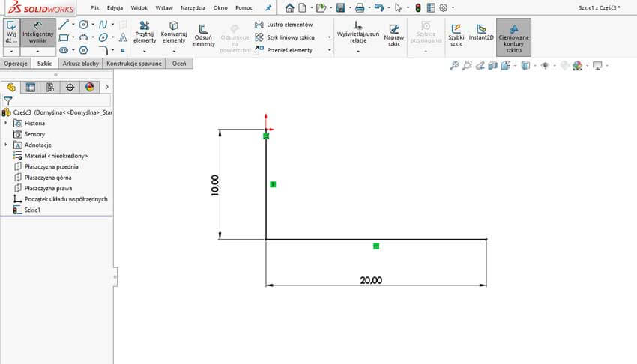Open the DisplayManager tab icon

click(90, 87)
